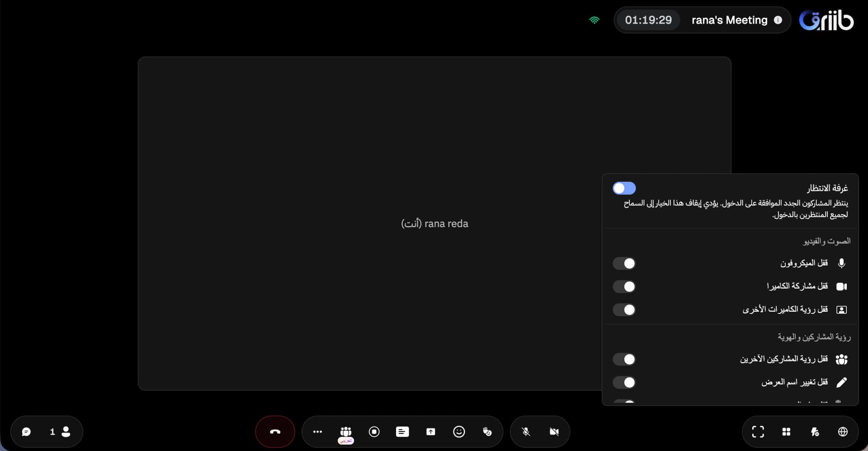Click the share screen upload icon
The height and width of the screenshot is (451, 868).
click(x=430, y=432)
